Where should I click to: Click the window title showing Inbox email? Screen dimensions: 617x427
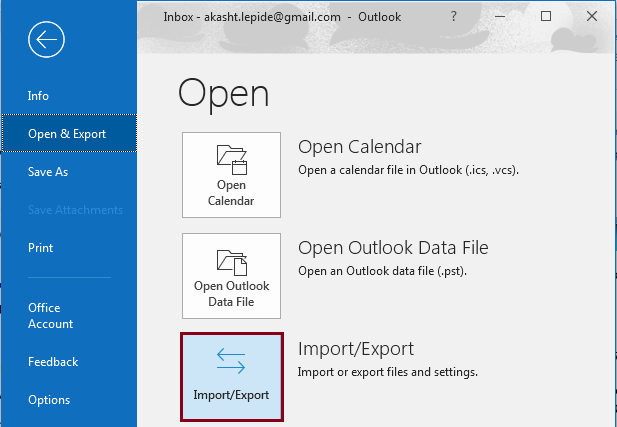pos(282,17)
